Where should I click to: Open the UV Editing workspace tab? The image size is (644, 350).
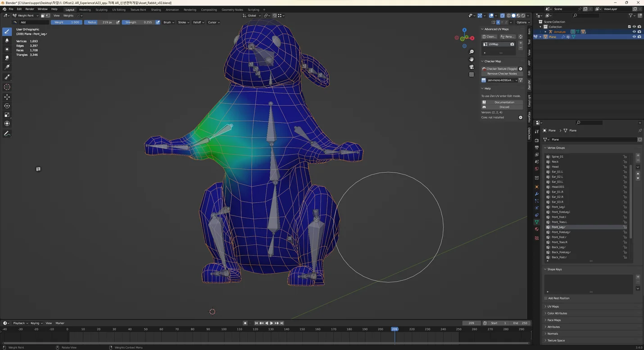click(x=119, y=9)
